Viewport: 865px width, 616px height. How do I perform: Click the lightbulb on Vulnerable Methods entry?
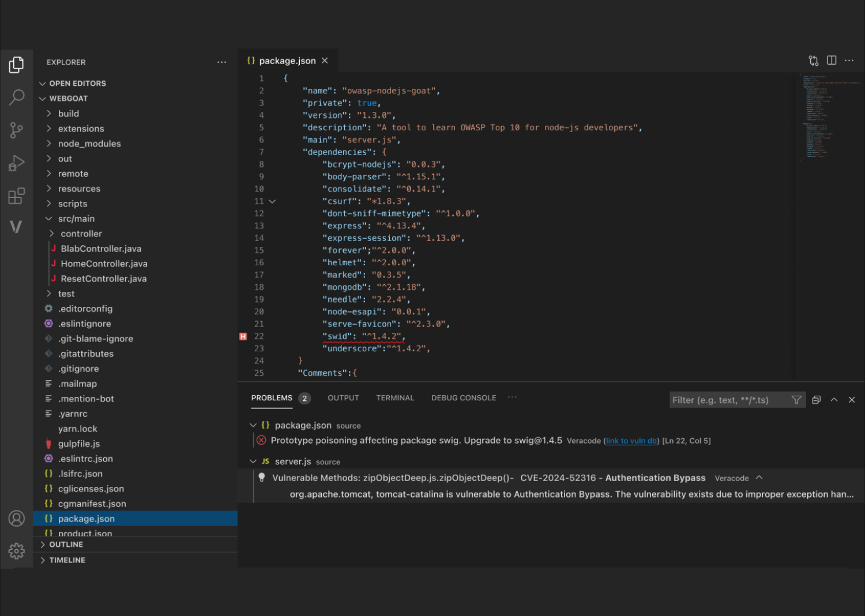(x=262, y=478)
